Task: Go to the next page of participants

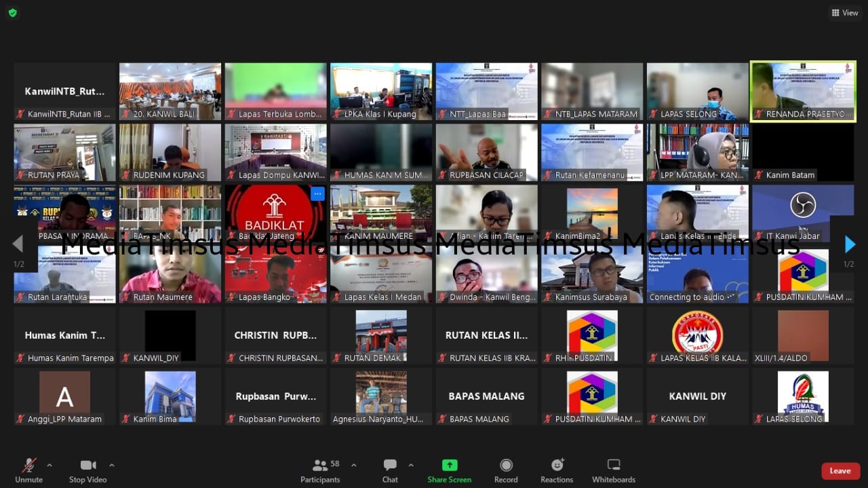Action: pyautogui.click(x=850, y=244)
